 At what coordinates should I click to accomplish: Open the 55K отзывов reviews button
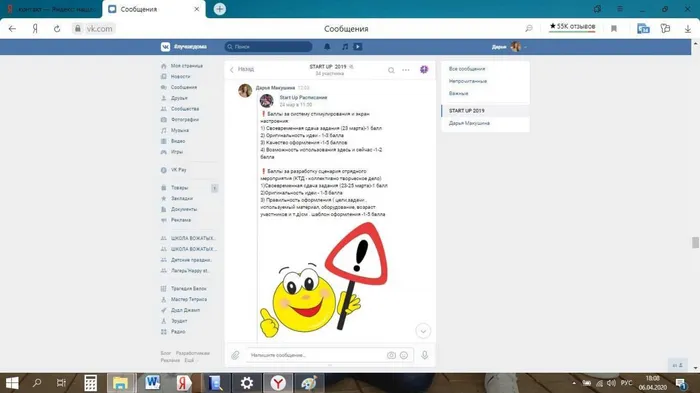pos(572,27)
